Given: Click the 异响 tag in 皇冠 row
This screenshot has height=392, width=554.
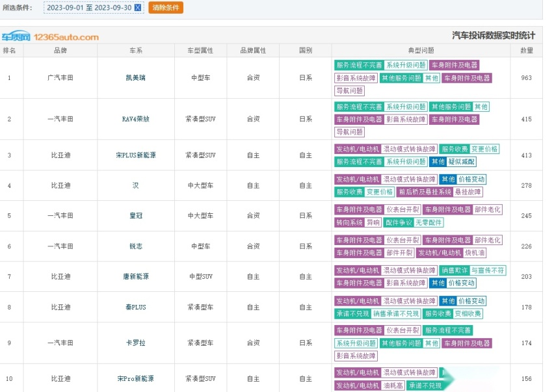Looking at the screenshot, I should (x=373, y=222).
